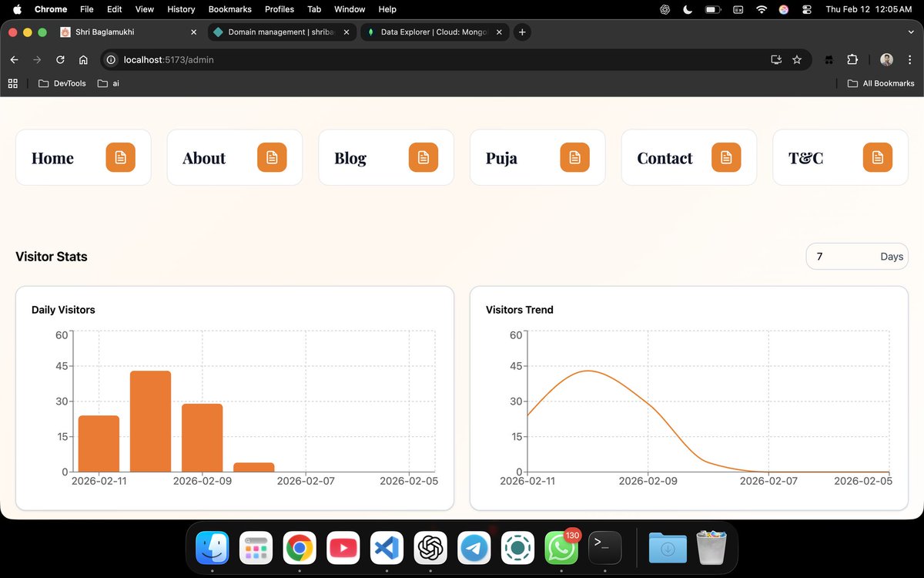The width and height of the screenshot is (924, 578).
Task: Click the T&C card's document icon
Action: tap(878, 157)
